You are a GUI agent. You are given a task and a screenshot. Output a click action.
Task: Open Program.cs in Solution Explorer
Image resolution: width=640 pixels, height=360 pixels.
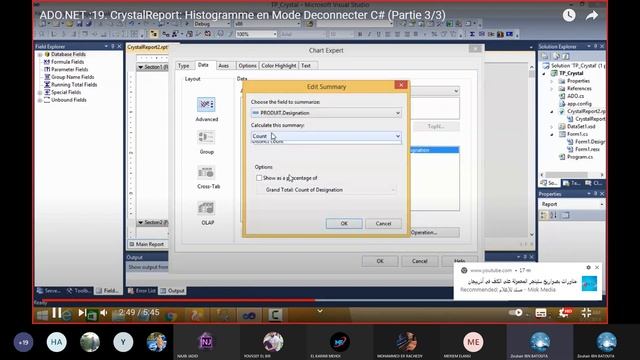(x=580, y=157)
